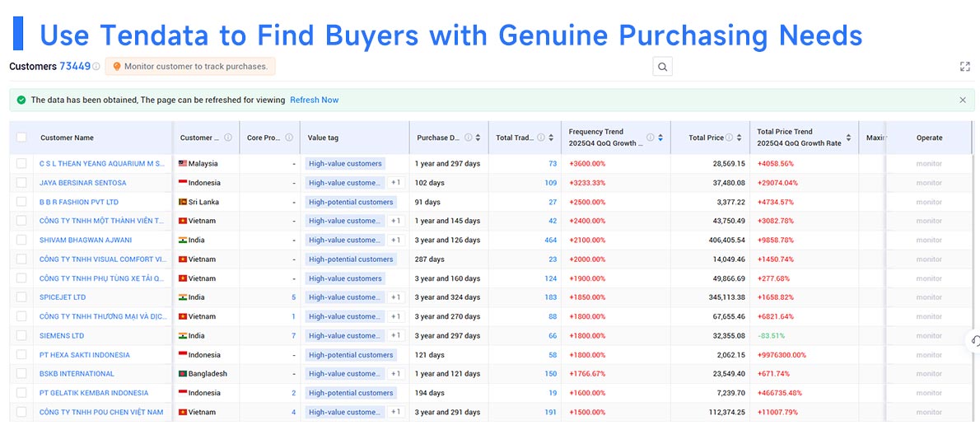Click customers total 73449
The width and height of the screenshot is (980, 430).
(x=75, y=66)
